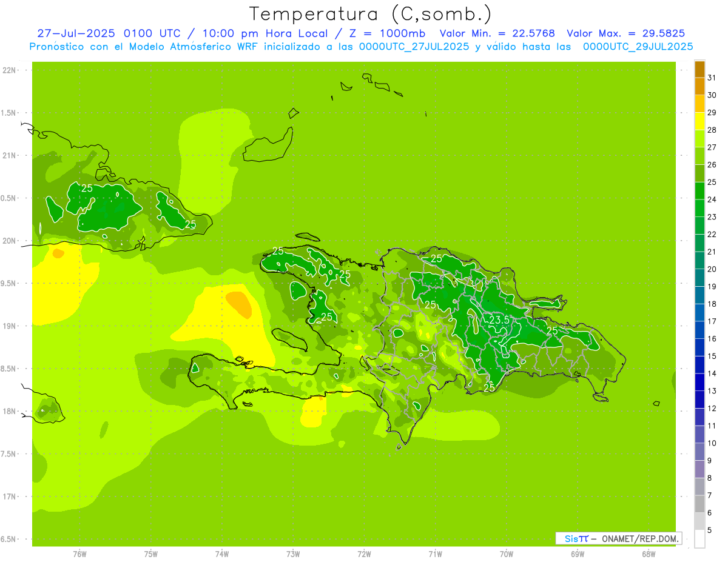Viewport: 728px width, 562px height.
Task: Click the "21N" latitude axis label
Action: point(8,156)
